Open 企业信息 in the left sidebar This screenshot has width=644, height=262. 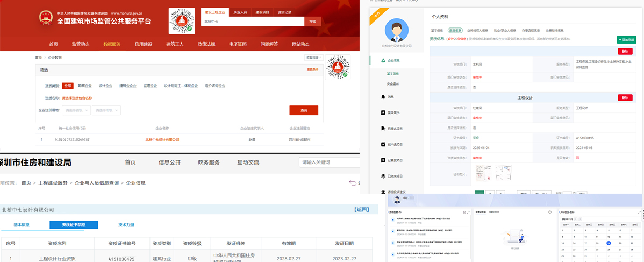click(x=393, y=61)
